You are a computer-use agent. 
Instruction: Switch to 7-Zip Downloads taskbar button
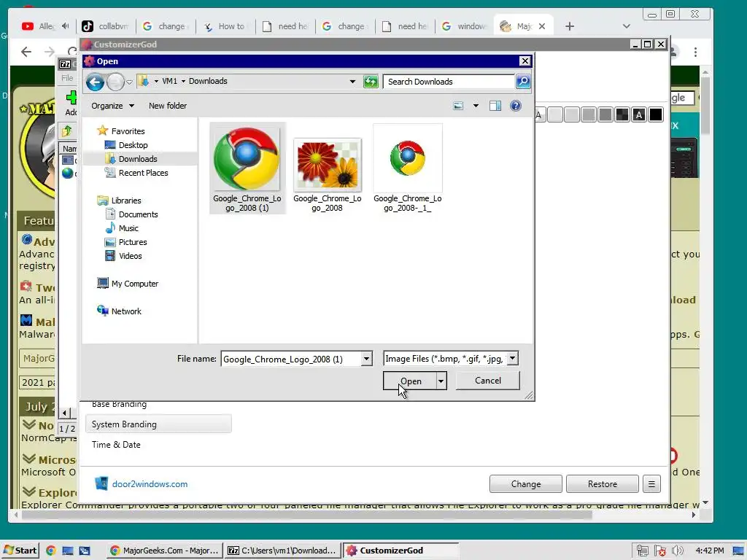click(x=282, y=551)
